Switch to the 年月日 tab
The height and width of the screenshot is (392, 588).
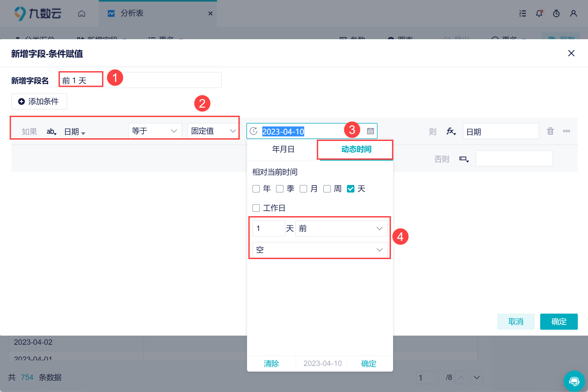click(283, 149)
